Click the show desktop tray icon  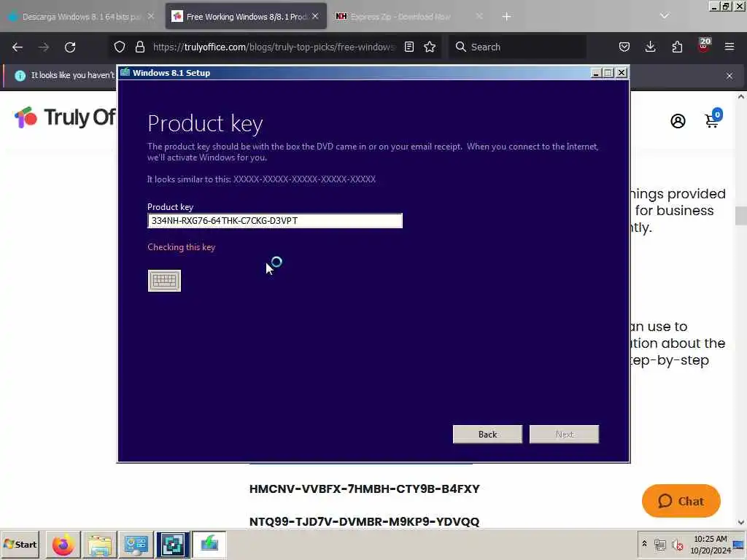[740, 545]
